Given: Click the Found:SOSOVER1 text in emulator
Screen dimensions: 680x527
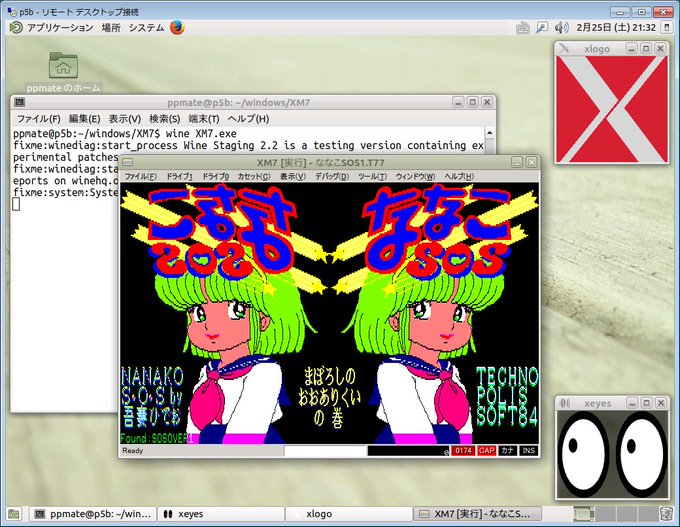Looking at the screenshot, I should click(157, 438).
